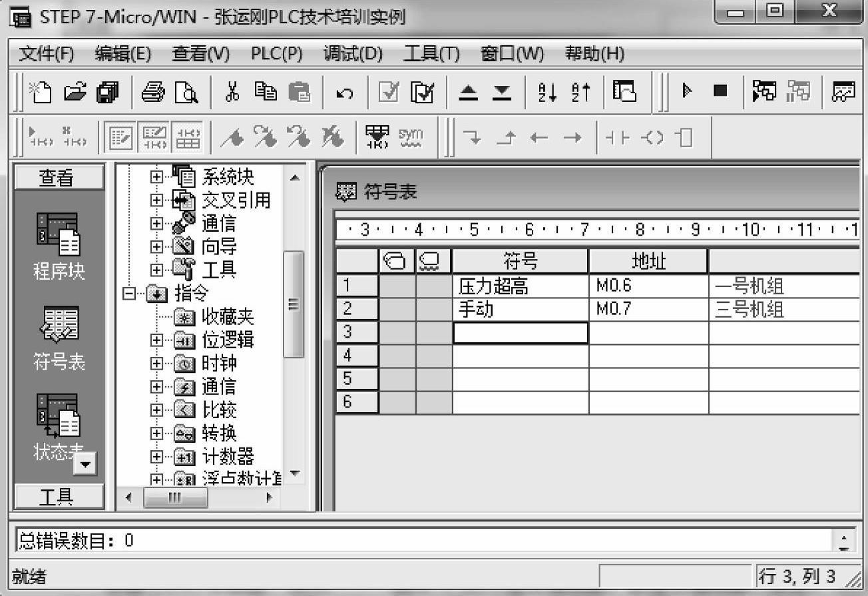This screenshot has width=868, height=596.
Task: Expand the 位逻辑 instruction folder
Action: click(x=157, y=340)
